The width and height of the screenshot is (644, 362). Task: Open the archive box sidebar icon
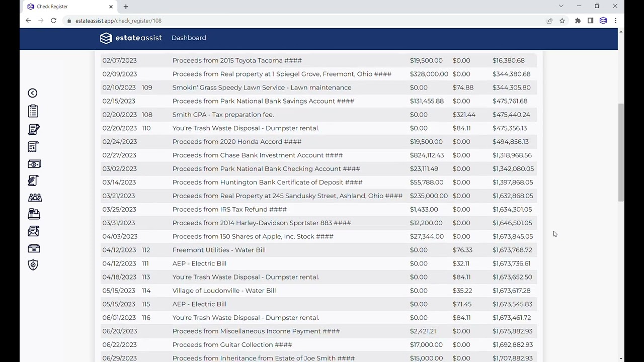[34, 248]
